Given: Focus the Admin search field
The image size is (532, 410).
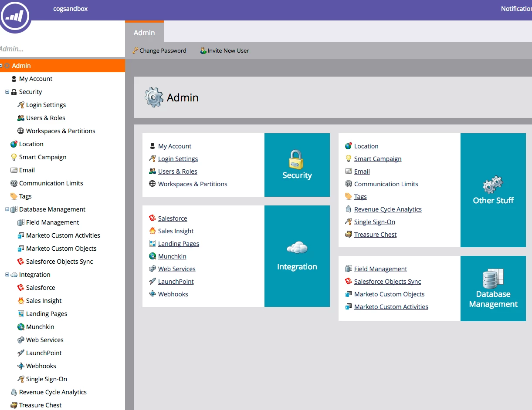Looking at the screenshot, I should [62, 49].
